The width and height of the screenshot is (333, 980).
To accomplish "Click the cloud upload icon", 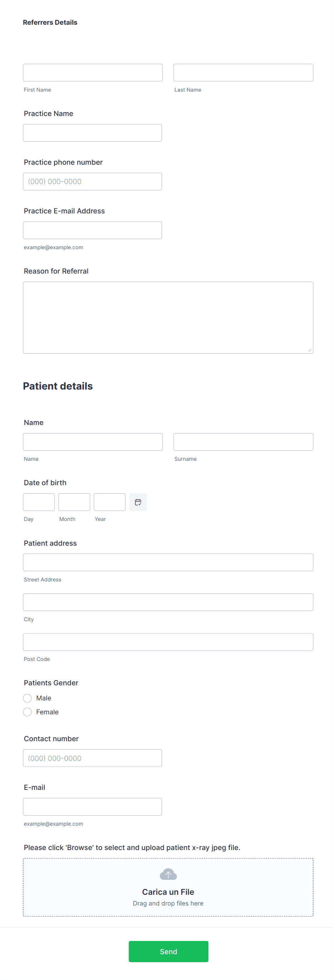I will click(168, 874).
